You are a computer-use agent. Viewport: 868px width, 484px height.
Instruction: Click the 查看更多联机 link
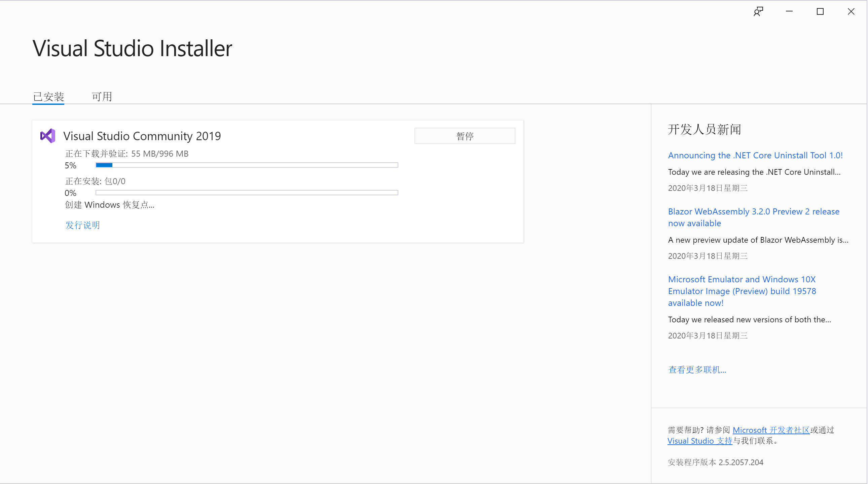(697, 370)
